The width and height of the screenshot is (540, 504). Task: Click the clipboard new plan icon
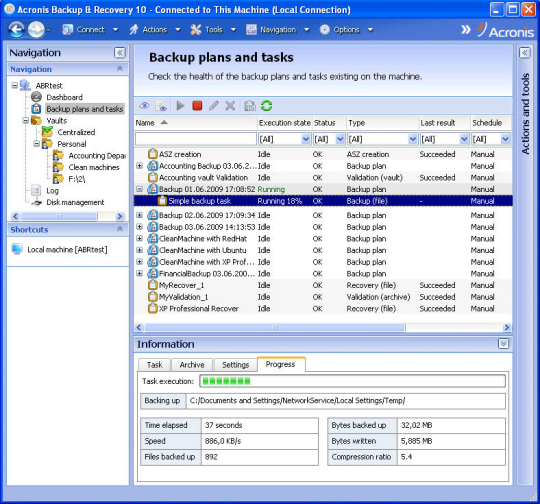pos(250,106)
